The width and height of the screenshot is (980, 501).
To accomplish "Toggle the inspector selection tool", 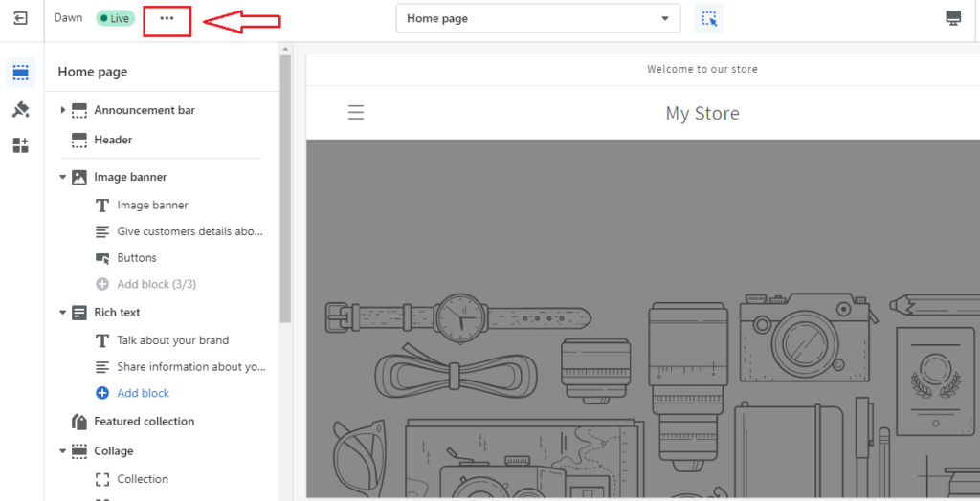I will pyautogui.click(x=708, y=18).
